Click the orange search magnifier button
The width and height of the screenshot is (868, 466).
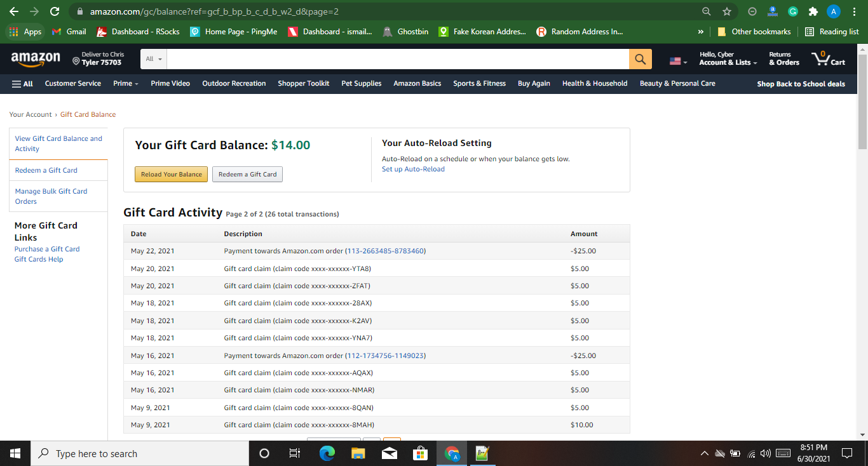pyautogui.click(x=641, y=59)
